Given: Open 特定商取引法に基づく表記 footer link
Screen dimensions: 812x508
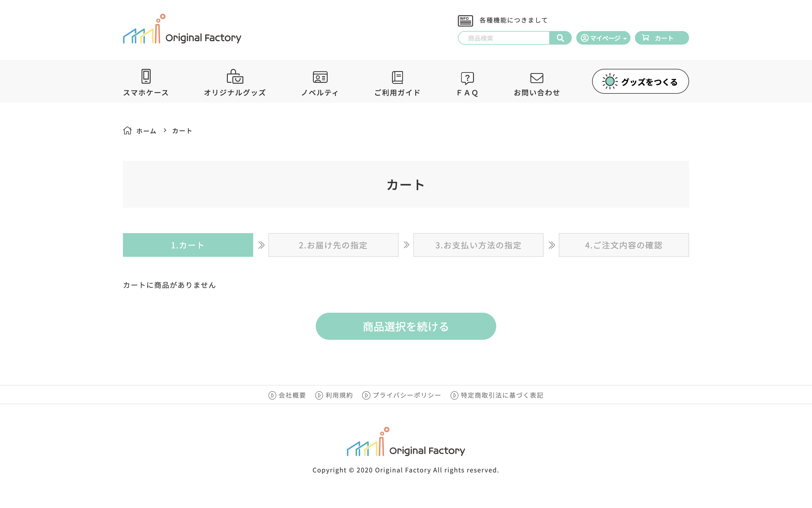Looking at the screenshot, I should pyautogui.click(x=502, y=395).
